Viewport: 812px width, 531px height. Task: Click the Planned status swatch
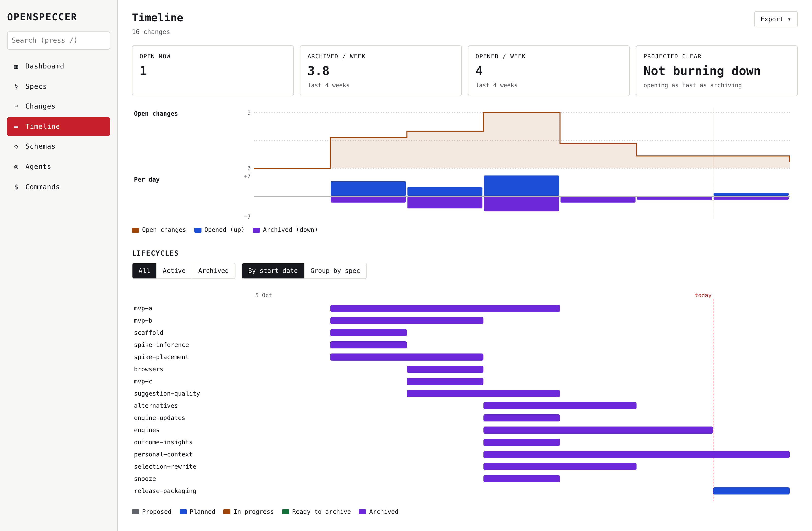pos(183,512)
